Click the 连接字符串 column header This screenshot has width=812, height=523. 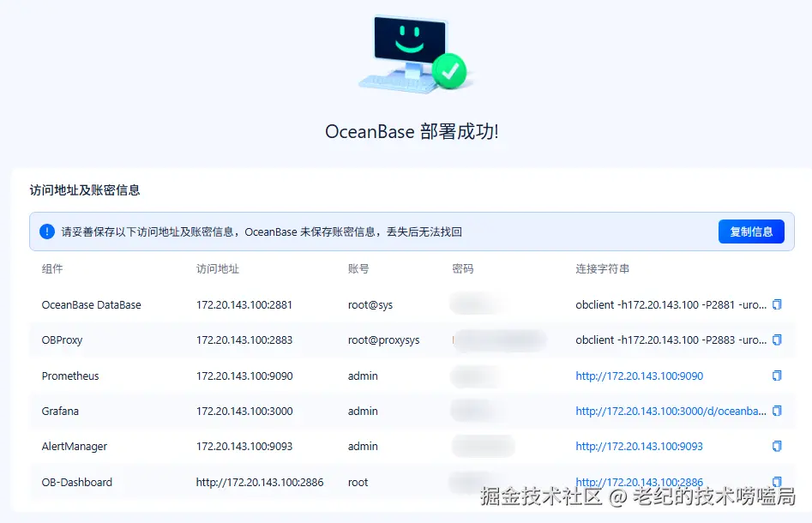tap(602, 268)
